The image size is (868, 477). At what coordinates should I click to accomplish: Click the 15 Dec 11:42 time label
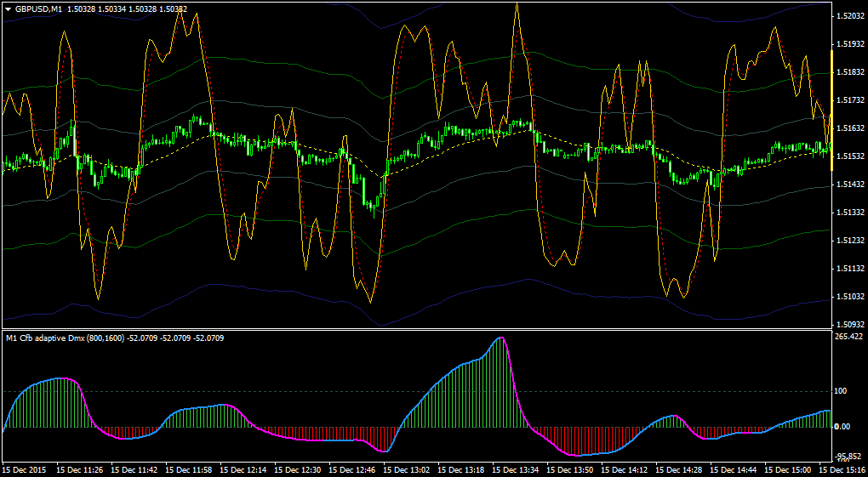[135, 469]
